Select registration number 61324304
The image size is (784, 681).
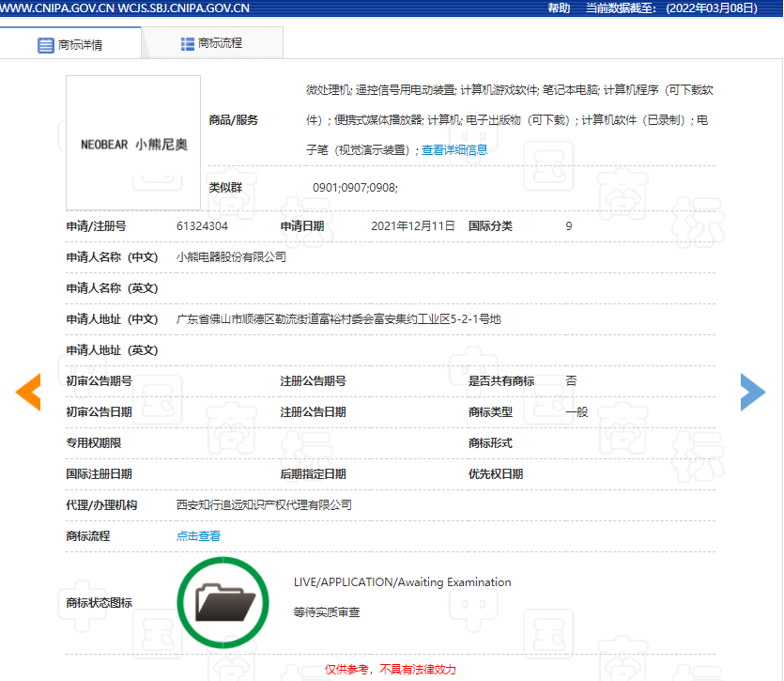pos(202,226)
